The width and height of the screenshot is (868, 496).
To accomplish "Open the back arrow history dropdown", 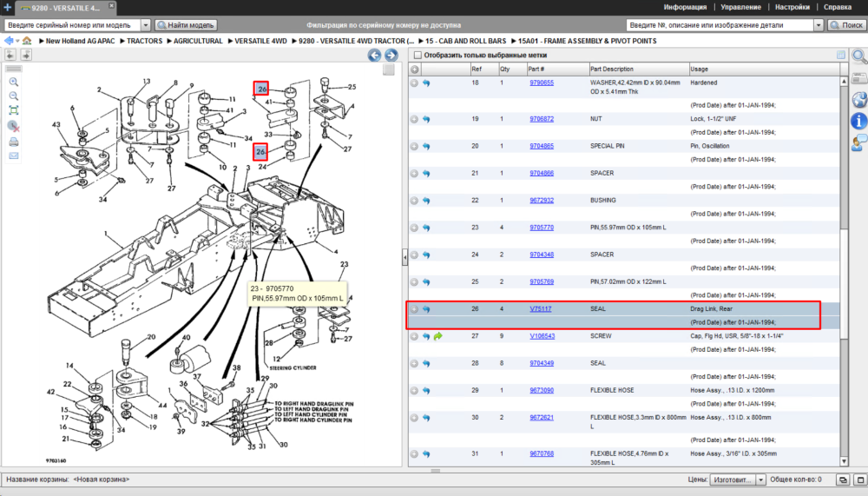I will 17,41.
